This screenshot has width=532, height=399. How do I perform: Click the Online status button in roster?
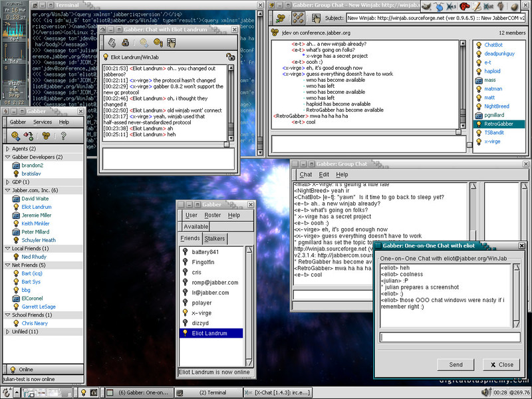[x=43, y=370]
